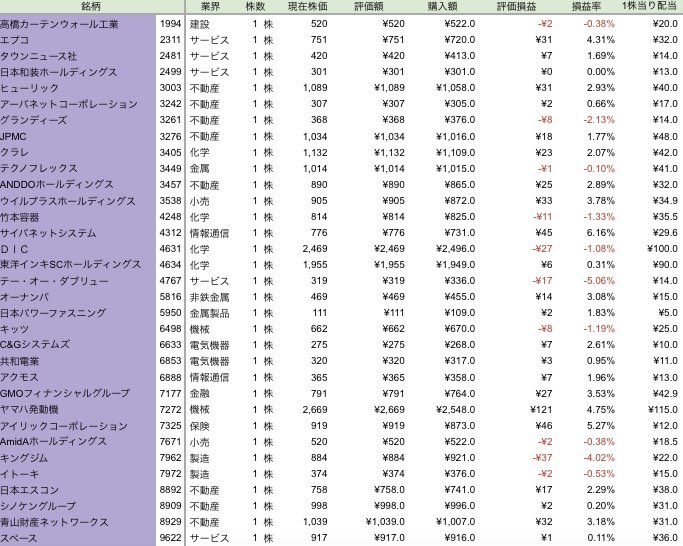Click the ¥115.0 dividend cell
Viewport: 683px width, 546px height.
(663, 410)
